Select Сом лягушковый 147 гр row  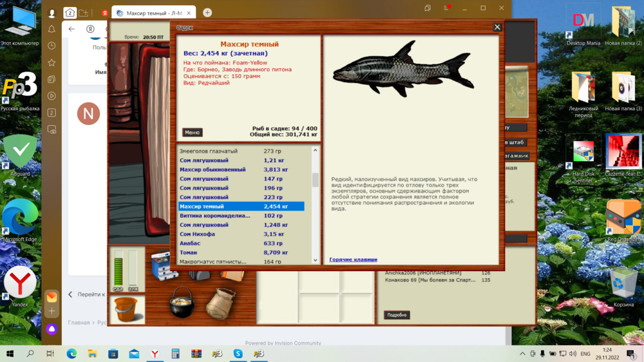[241, 178]
